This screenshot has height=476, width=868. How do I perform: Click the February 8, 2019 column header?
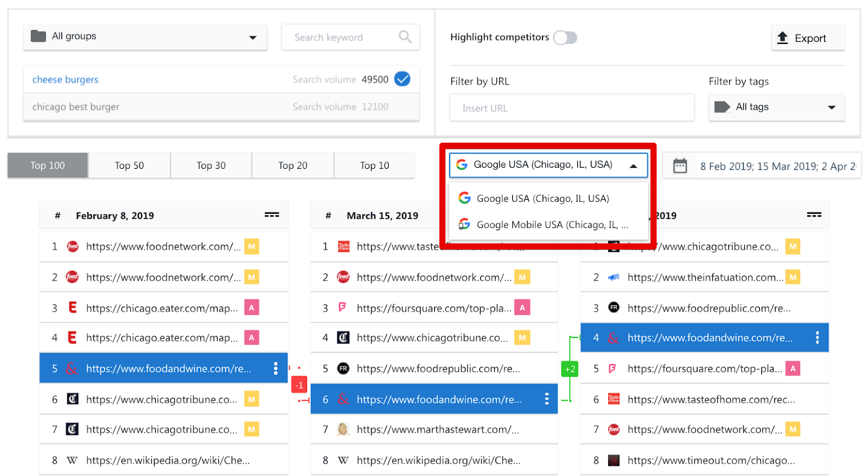coord(115,215)
